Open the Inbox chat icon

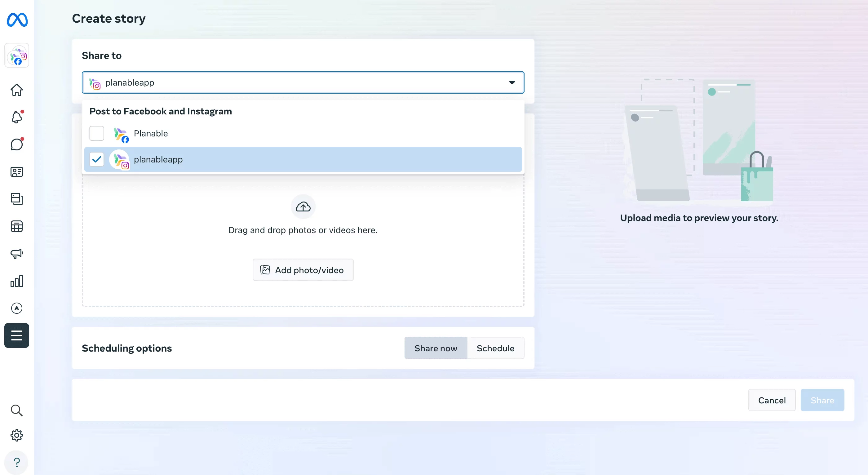tap(16, 144)
